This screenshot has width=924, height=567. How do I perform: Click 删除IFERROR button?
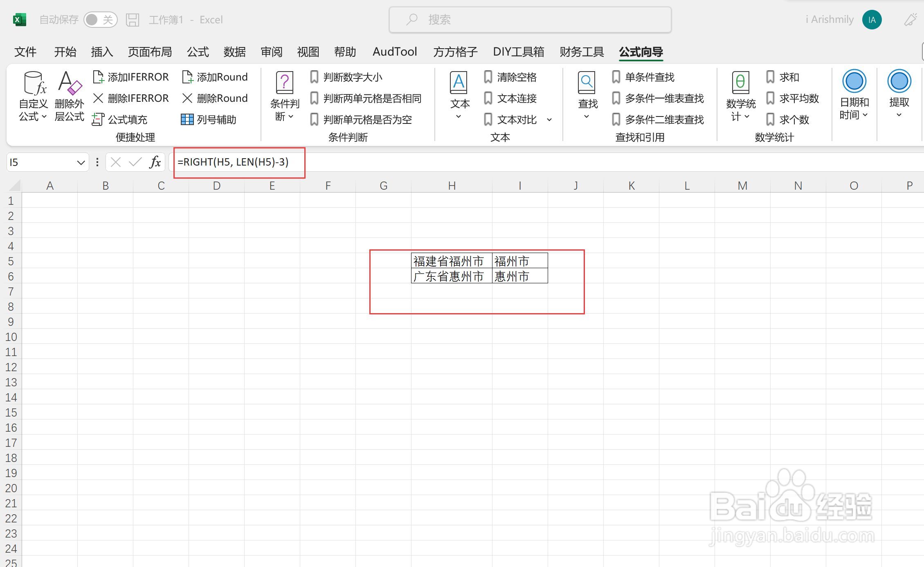click(x=131, y=98)
